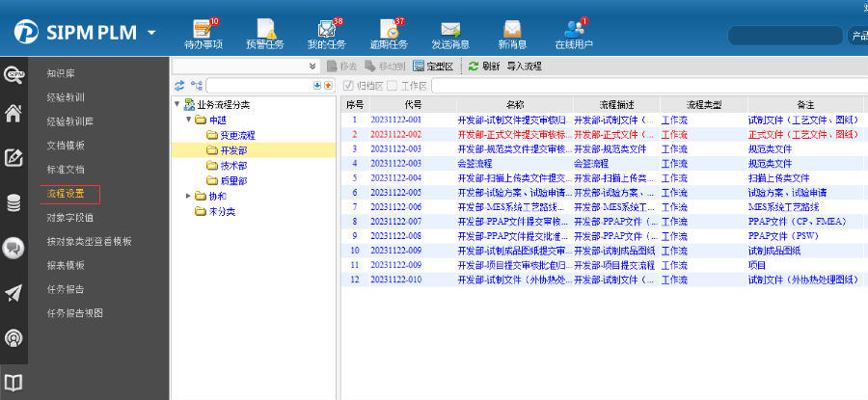The height and width of the screenshot is (400, 868).
Task: Expand the 协和 tree folder
Action: 188,196
